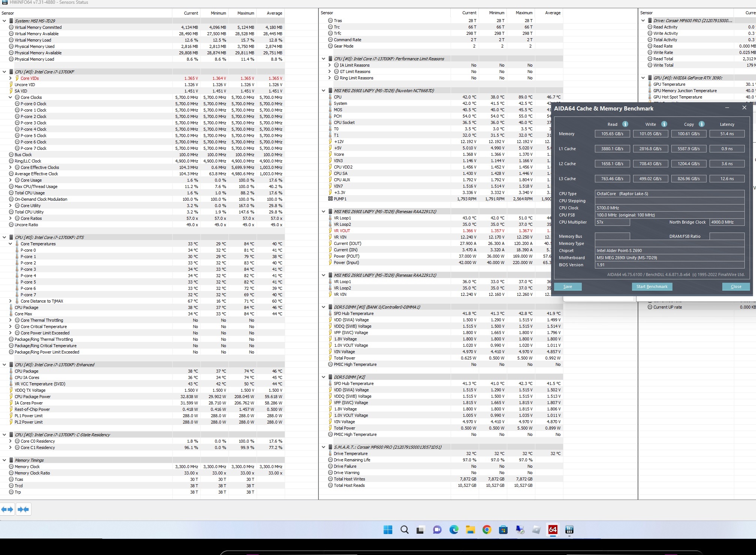Collapse DDR5 DIMM [#2] section

(324, 377)
